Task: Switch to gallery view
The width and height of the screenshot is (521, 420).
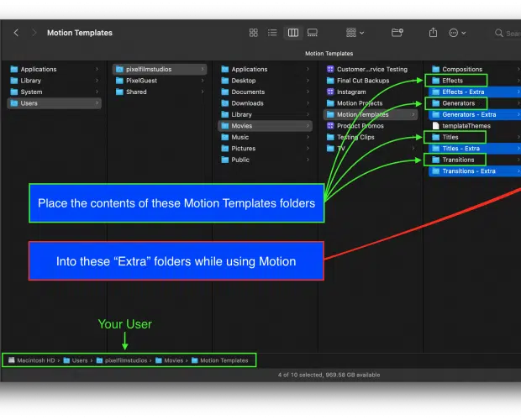Action: [x=313, y=33]
